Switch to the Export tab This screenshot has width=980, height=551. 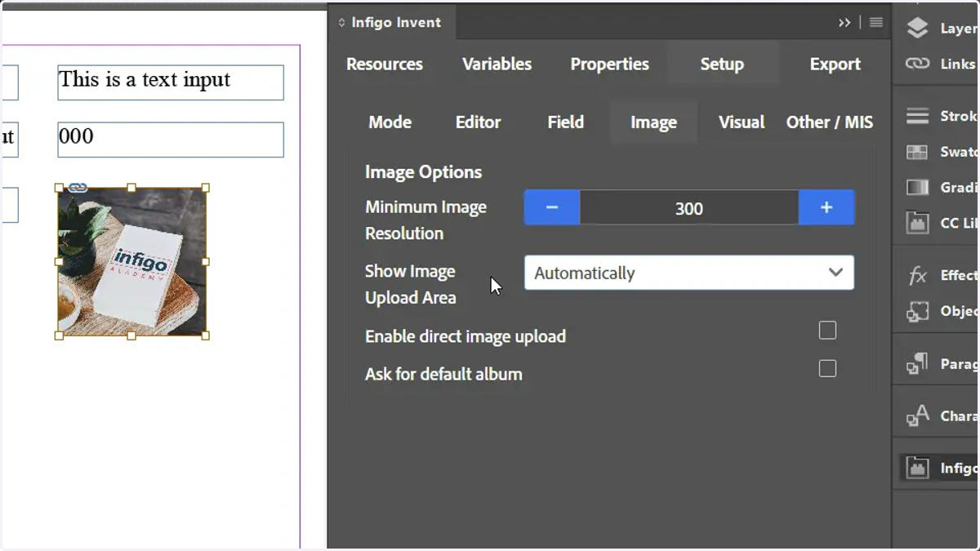pyautogui.click(x=835, y=64)
